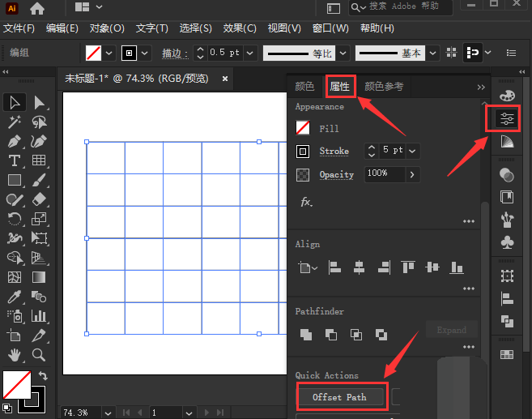Select the Type tool

click(15, 160)
